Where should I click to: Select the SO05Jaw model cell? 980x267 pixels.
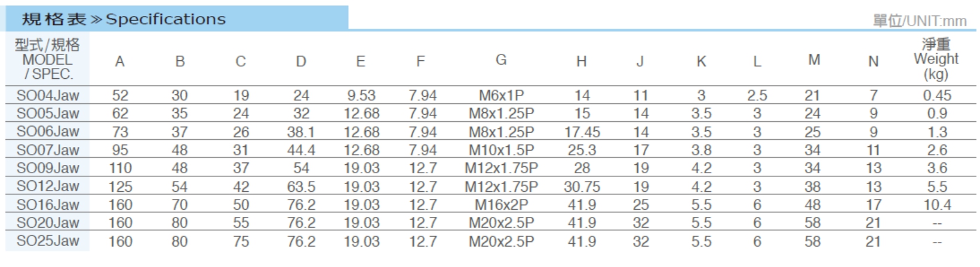(x=48, y=113)
